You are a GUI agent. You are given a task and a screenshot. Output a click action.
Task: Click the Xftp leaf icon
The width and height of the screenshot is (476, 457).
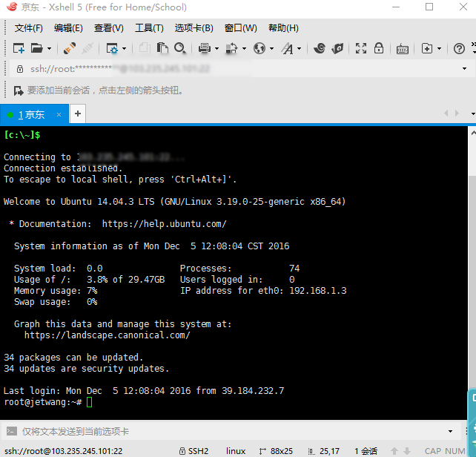pos(337,48)
